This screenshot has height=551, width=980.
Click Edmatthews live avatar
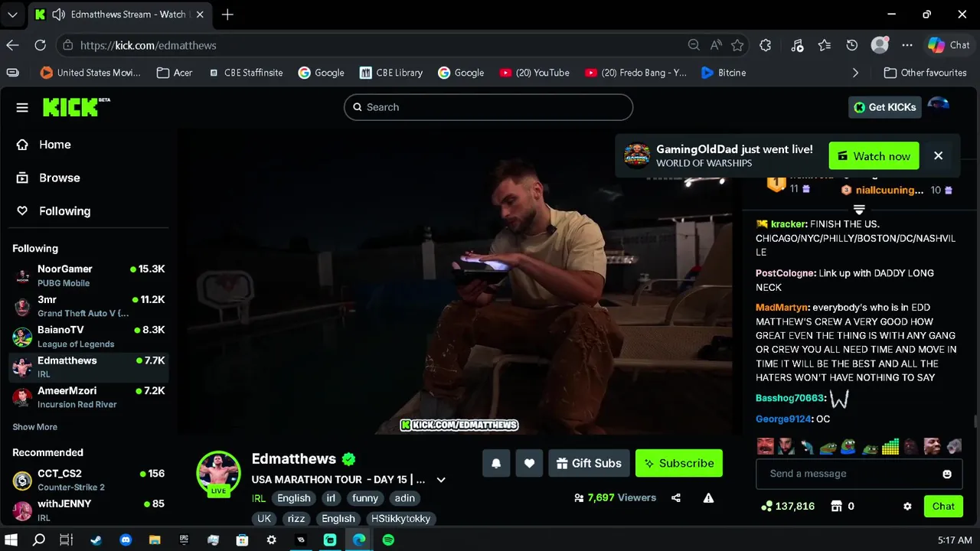[x=219, y=473]
